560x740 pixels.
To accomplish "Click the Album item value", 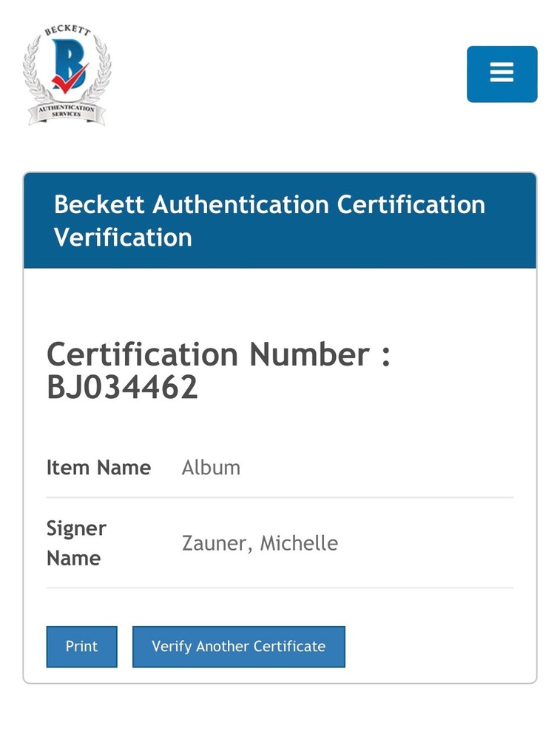I will [210, 468].
